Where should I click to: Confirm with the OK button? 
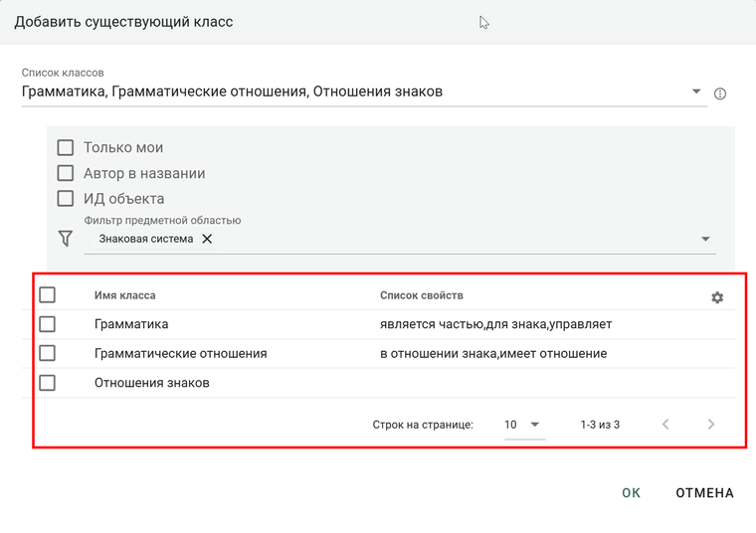[631, 493]
